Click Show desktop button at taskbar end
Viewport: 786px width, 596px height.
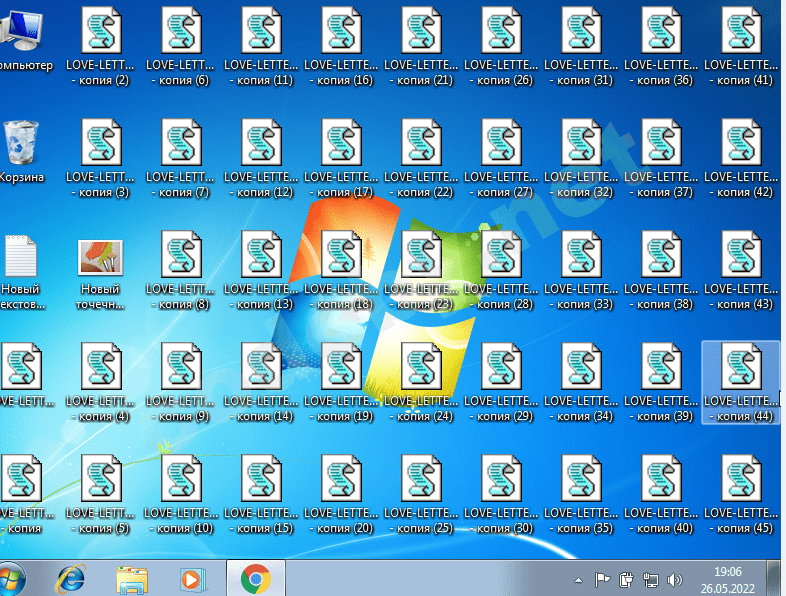coord(775,578)
